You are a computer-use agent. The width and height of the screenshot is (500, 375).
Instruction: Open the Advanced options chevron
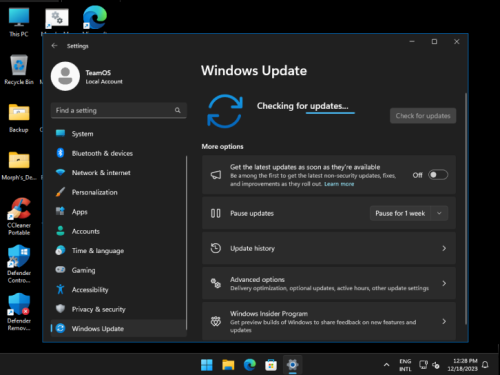pos(444,283)
